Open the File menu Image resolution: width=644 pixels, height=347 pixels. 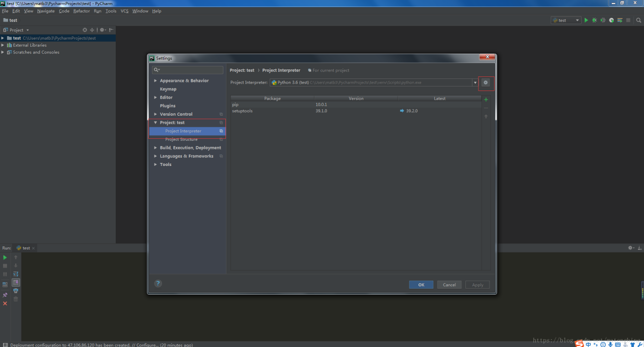point(5,11)
